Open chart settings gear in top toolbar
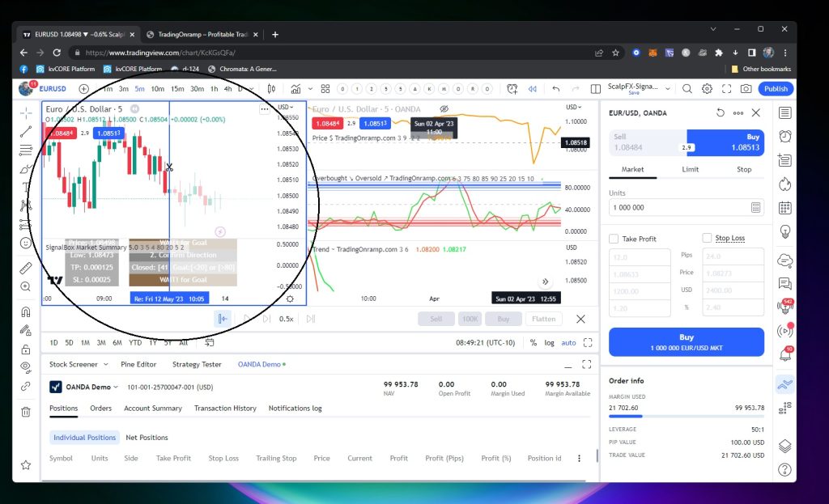This screenshot has height=504, width=829. point(707,89)
